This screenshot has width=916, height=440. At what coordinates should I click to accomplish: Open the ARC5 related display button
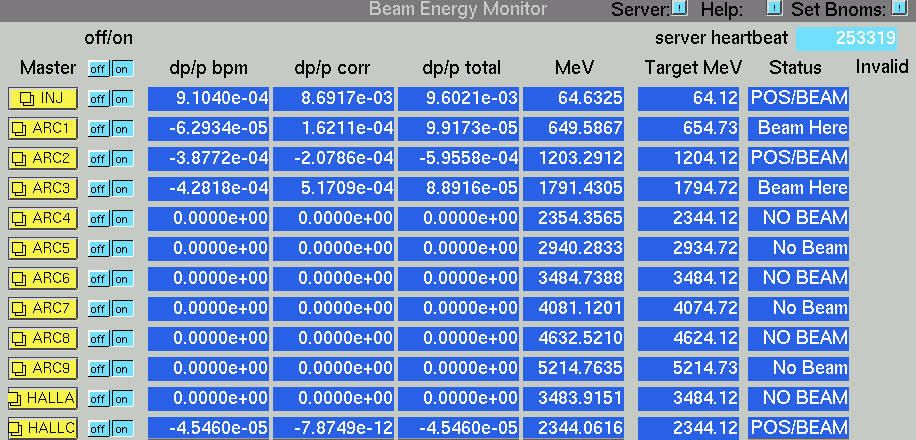pyautogui.click(x=43, y=248)
